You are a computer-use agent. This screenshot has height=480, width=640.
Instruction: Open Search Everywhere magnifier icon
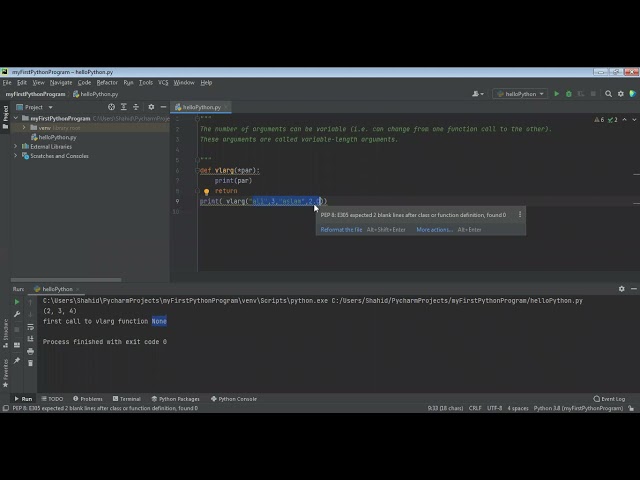point(608,94)
